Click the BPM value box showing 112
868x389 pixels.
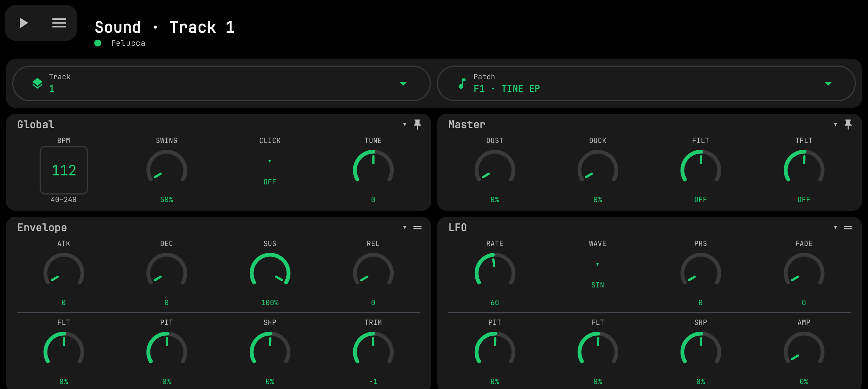pos(64,170)
